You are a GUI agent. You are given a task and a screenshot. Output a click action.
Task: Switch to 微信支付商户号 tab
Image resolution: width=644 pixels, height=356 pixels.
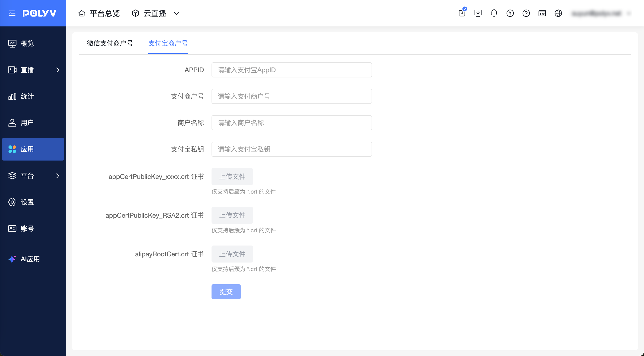(x=110, y=43)
